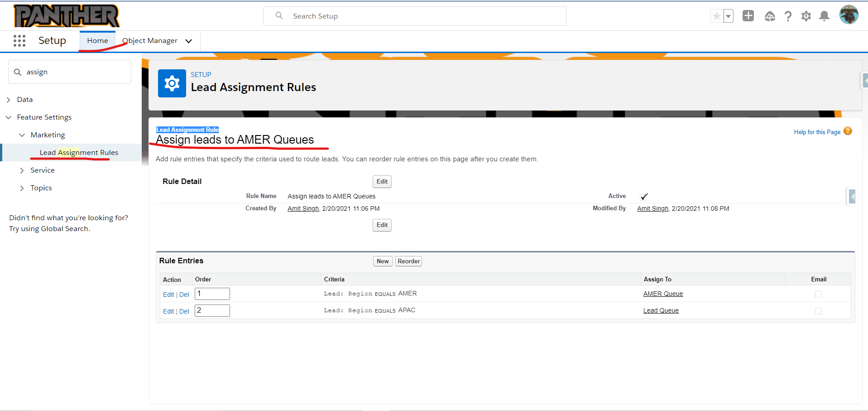Toggle the Email checkbox for Lead Queue entry

[x=818, y=311]
